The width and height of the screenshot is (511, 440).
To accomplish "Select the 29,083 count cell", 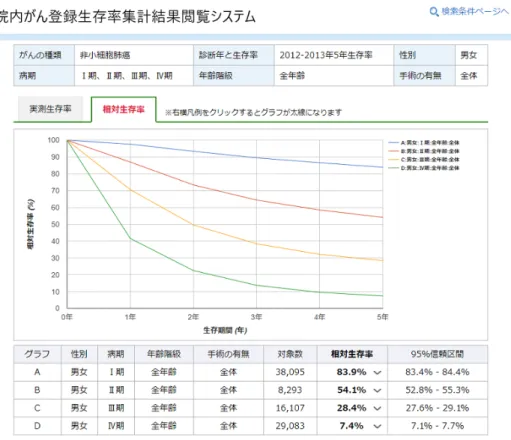I will pyautogui.click(x=290, y=426).
